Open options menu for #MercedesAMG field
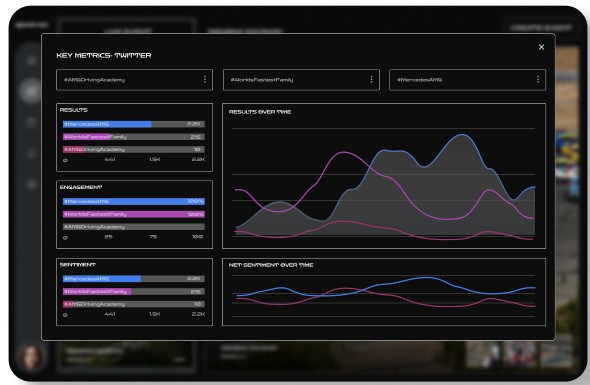Screen dimensions: 590x385 point(538,79)
